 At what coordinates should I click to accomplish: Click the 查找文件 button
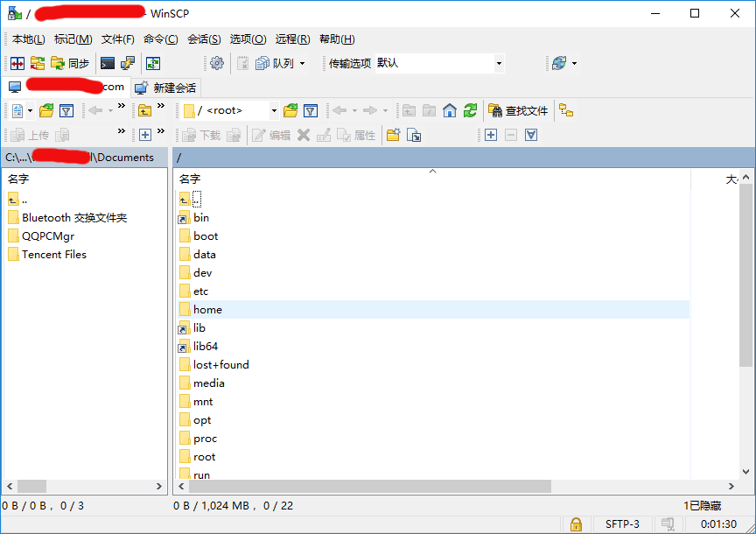518,110
